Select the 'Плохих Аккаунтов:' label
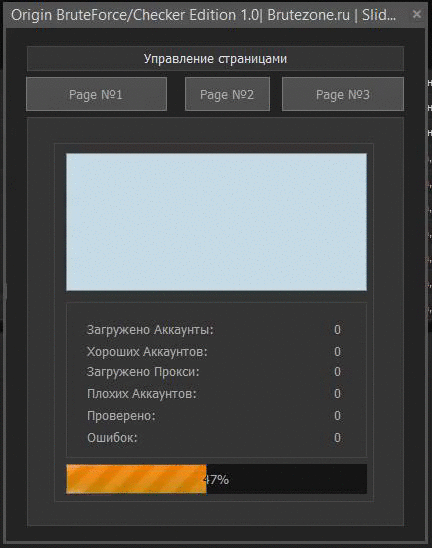The width and height of the screenshot is (432, 548). 142,394
